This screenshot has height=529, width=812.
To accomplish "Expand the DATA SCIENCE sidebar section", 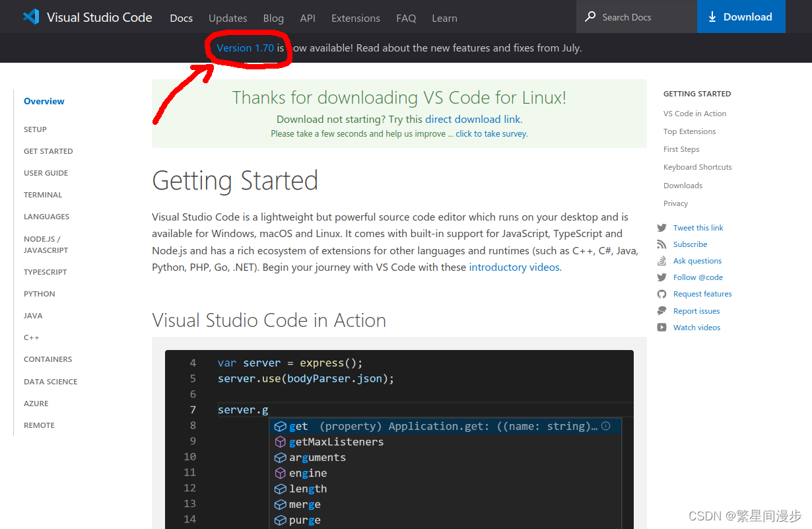I will [x=51, y=382].
